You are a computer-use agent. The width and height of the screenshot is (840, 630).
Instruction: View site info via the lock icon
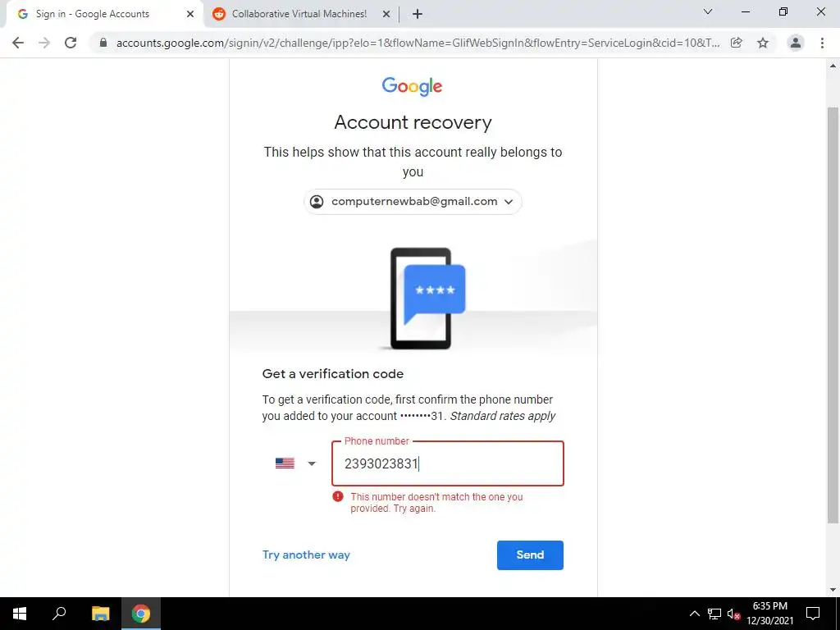[104, 43]
